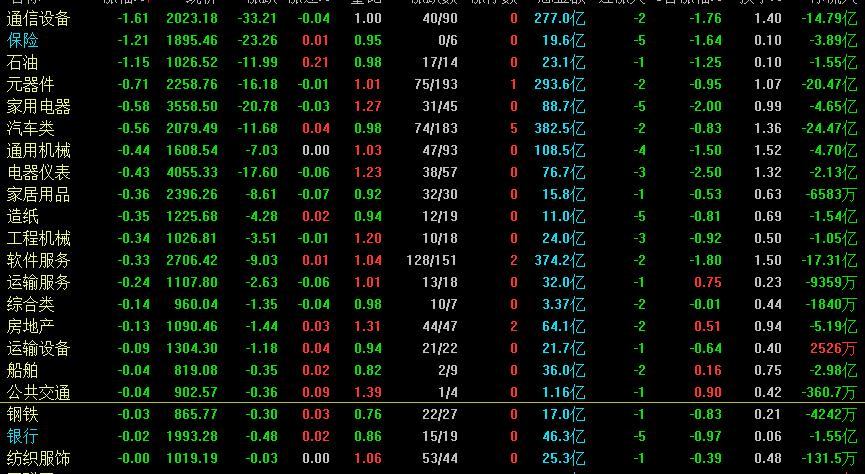Viewport: 865px width, 474px height.
Task: Select net flow -24.47亿 for 汽车类
Action: tap(829, 129)
